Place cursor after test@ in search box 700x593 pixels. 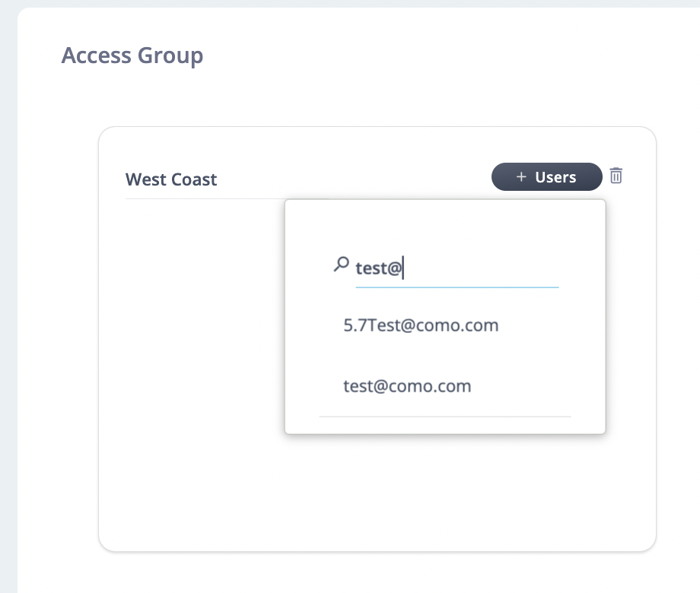pos(403,268)
